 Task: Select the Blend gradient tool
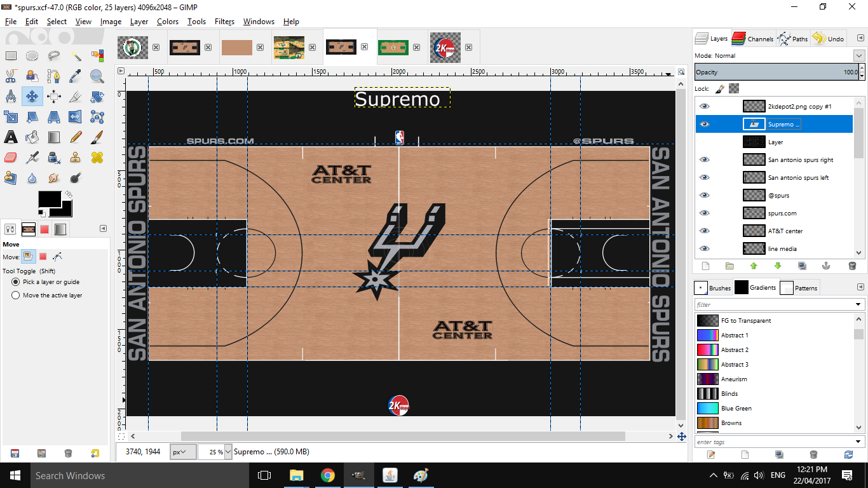54,137
